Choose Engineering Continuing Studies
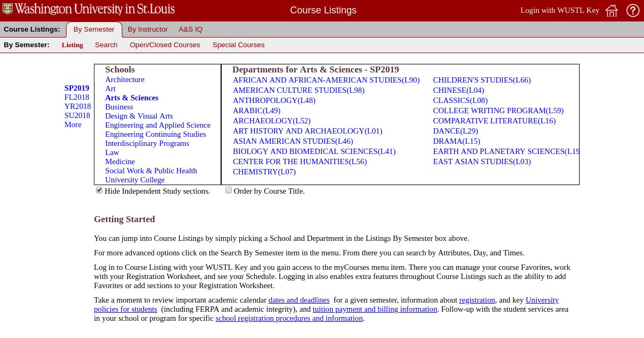The image size is (644, 338). [156, 134]
